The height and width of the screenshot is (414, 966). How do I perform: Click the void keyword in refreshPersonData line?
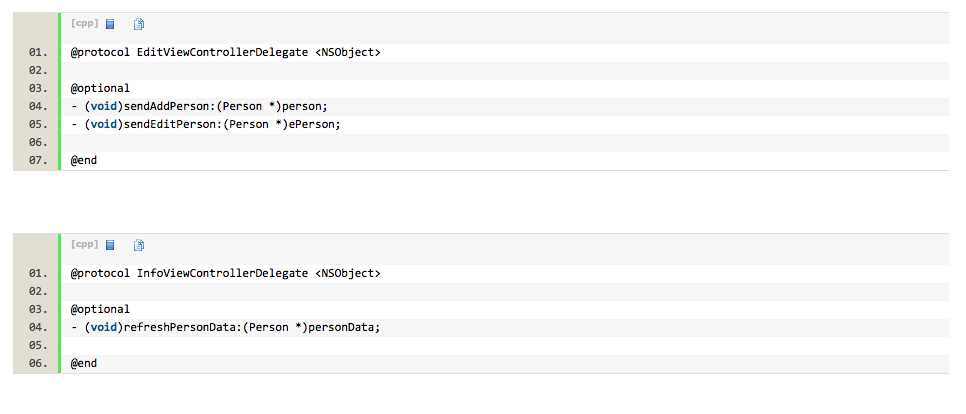[x=103, y=327]
